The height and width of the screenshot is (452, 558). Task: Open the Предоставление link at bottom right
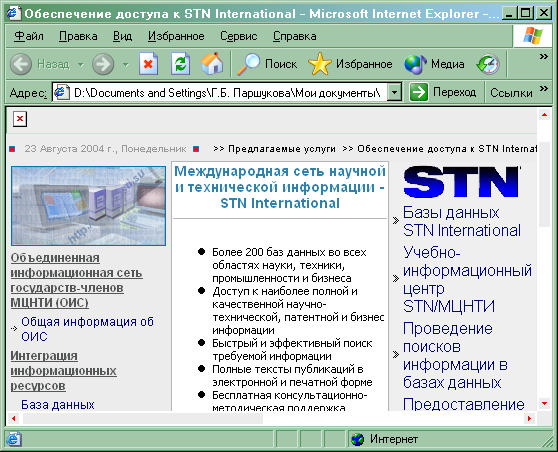click(x=463, y=404)
